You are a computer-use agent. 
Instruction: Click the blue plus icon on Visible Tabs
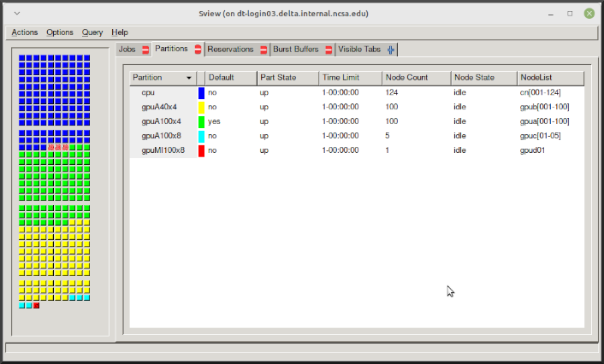[x=391, y=50]
